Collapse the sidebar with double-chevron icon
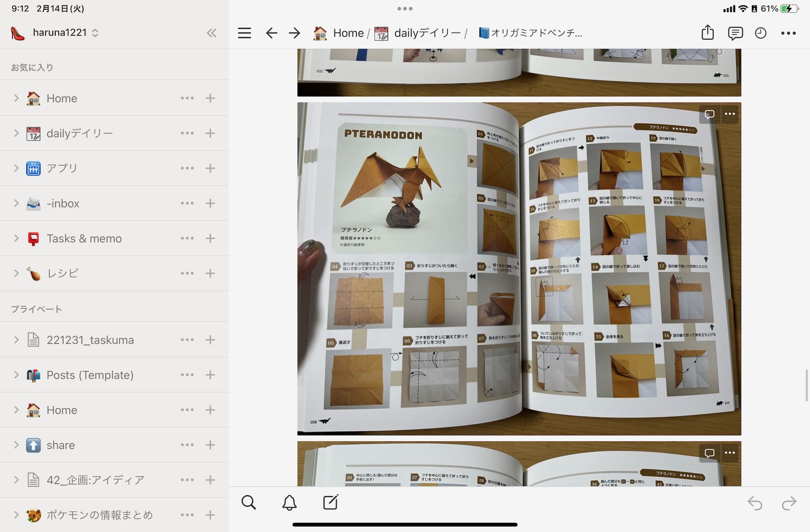 211,33
